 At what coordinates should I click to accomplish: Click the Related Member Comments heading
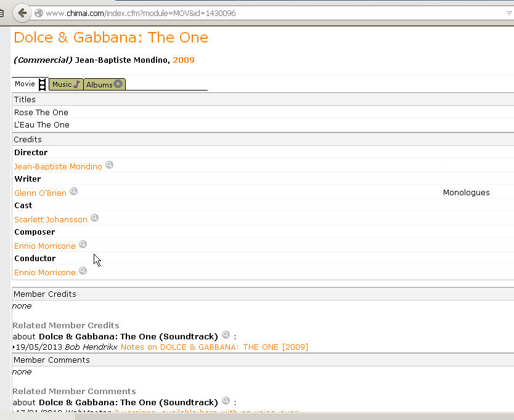tap(74, 391)
